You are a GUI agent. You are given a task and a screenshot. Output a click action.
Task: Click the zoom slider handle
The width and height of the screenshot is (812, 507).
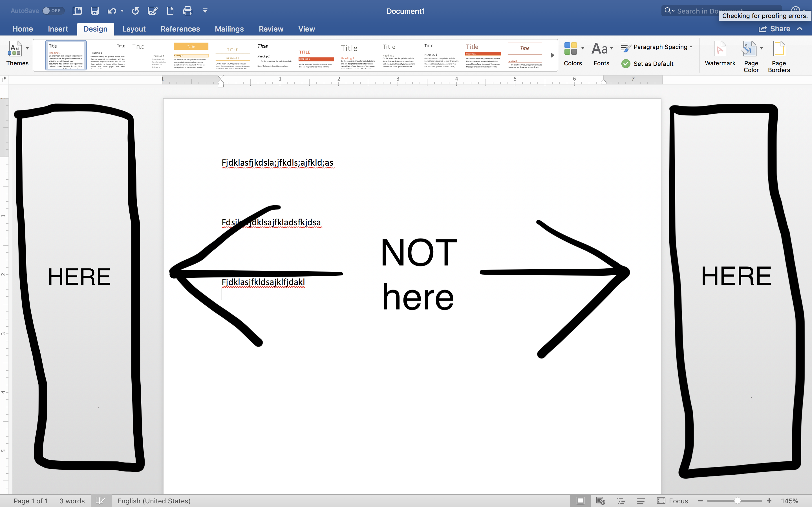[737, 501]
